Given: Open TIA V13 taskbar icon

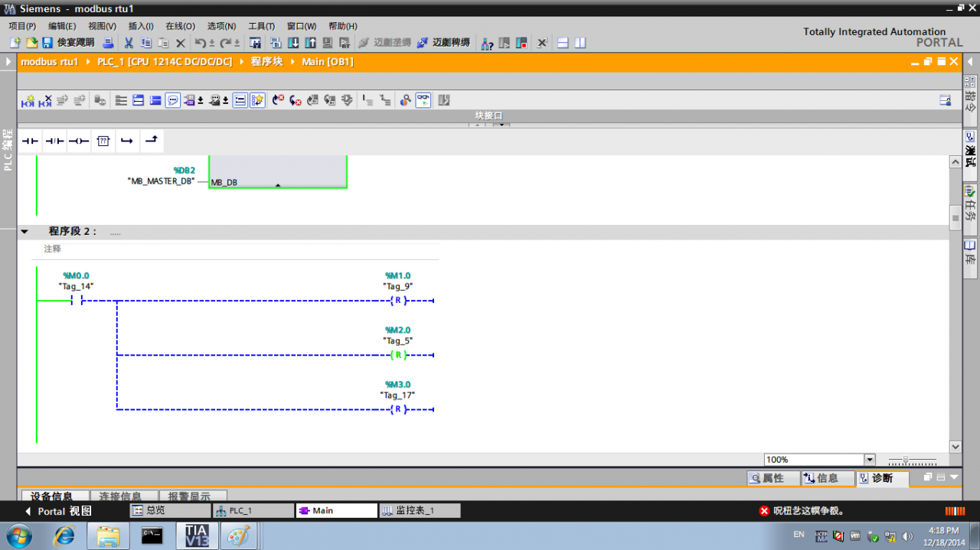Looking at the screenshot, I should pos(196,535).
